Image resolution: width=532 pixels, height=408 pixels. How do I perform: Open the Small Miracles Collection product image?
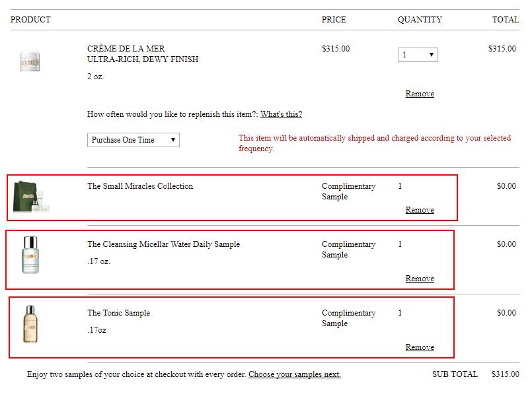coord(31,197)
